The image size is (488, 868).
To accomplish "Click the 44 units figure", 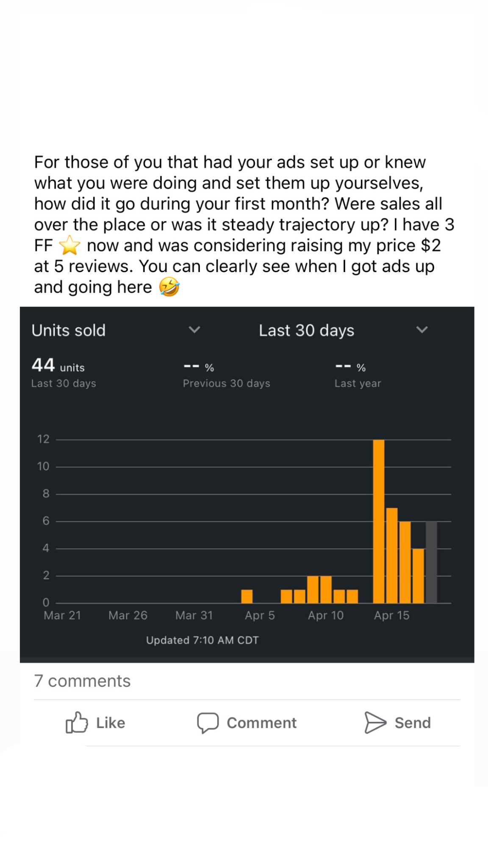I will click(58, 365).
